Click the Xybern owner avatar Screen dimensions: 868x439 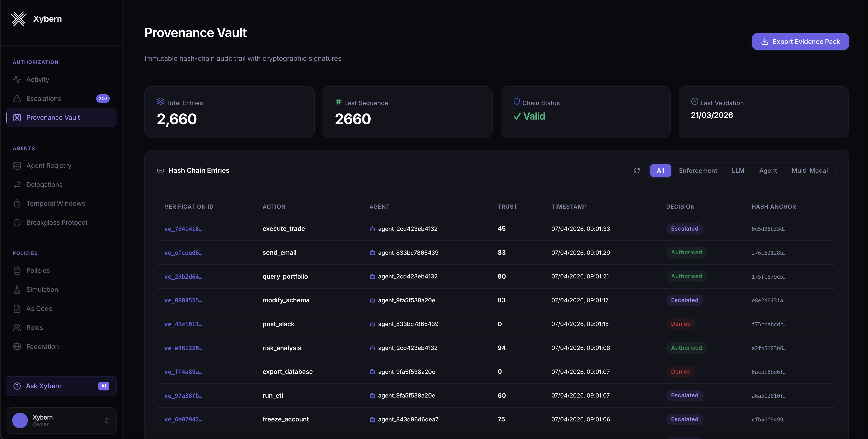click(20, 420)
